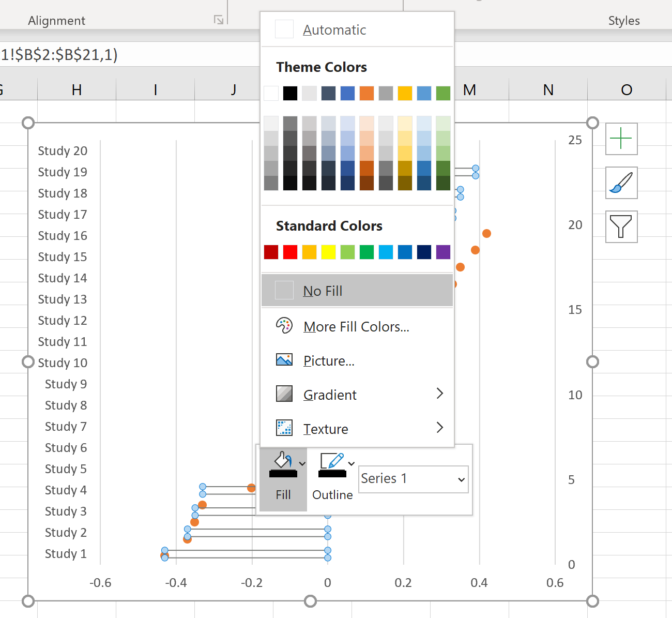The image size is (672, 618).
Task: Open the Series 1 combo box
Action: pyautogui.click(x=413, y=479)
